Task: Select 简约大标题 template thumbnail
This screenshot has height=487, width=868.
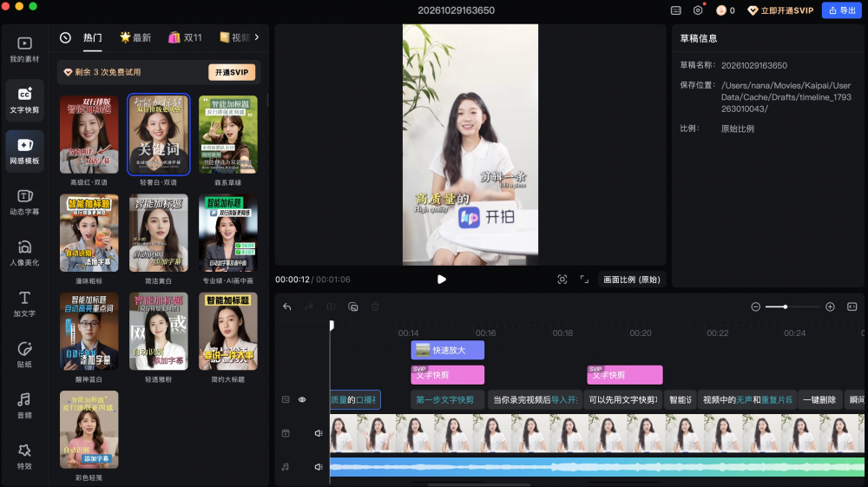Action: [228, 332]
